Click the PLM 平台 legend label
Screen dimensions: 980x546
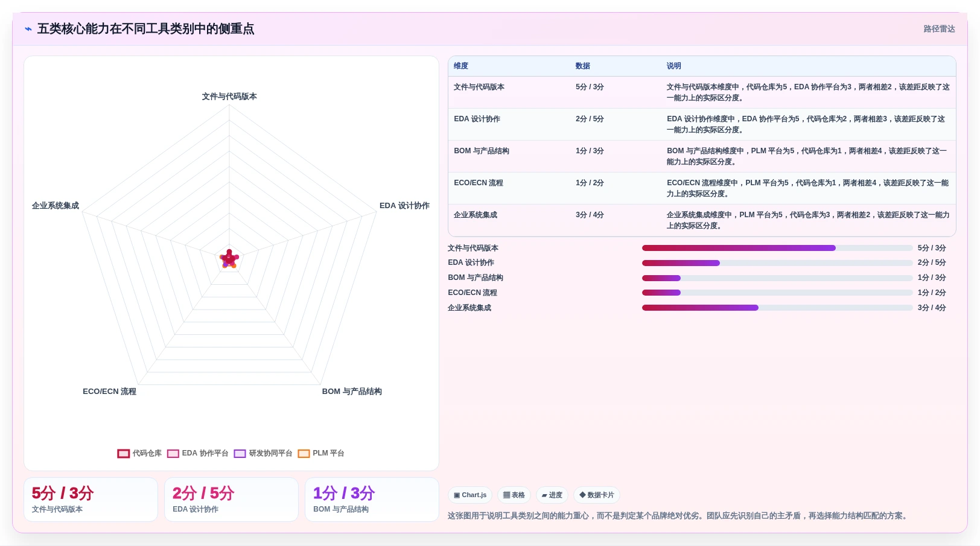click(x=328, y=453)
